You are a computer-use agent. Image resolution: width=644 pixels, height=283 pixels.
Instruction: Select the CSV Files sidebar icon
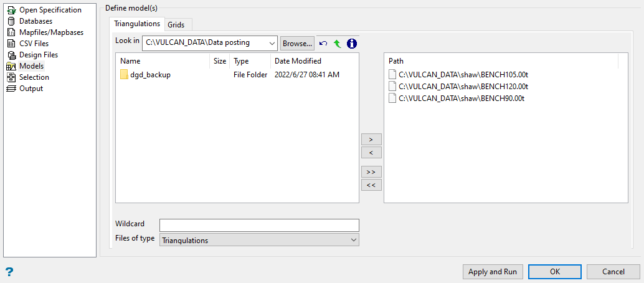(x=11, y=44)
